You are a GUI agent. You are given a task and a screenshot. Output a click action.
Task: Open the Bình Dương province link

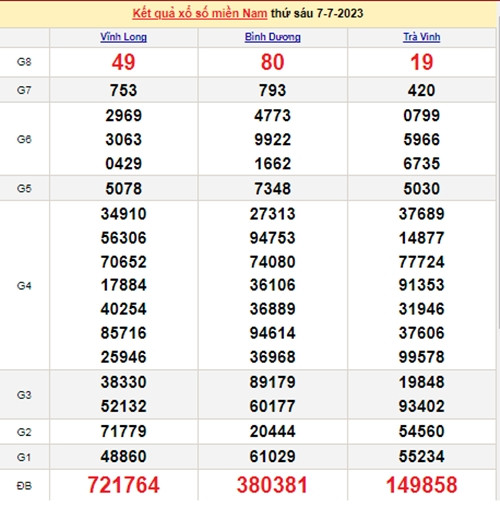pos(273,37)
